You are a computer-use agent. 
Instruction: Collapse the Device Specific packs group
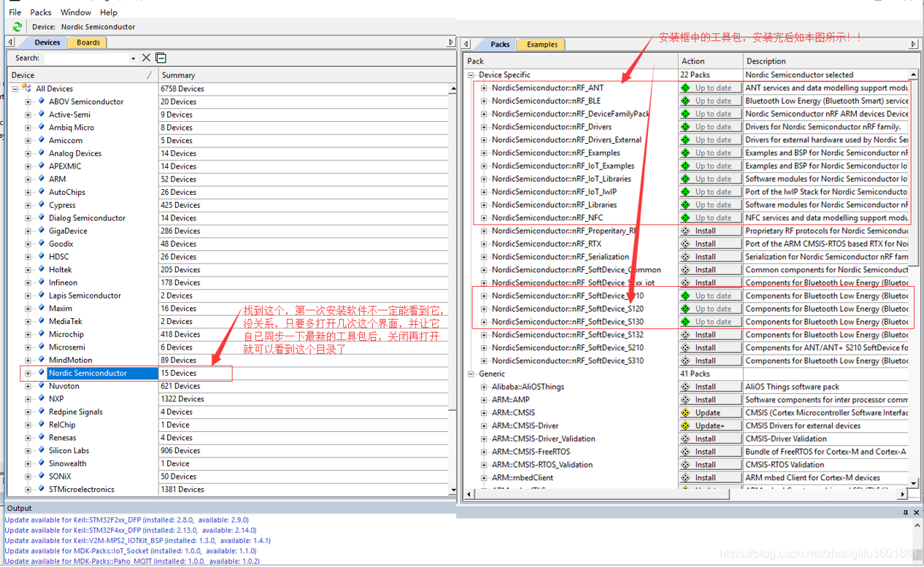[471, 75]
